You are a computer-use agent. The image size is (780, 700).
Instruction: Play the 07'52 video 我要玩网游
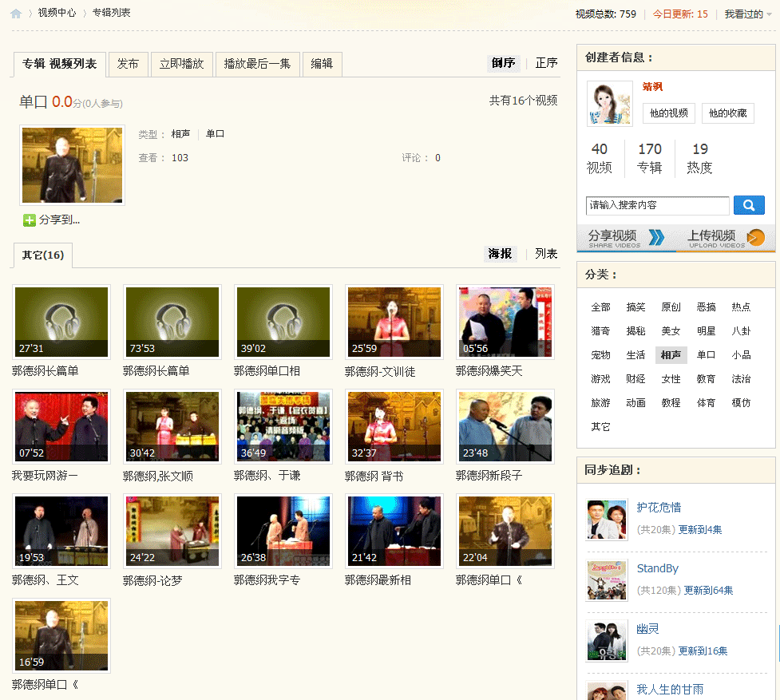61,426
